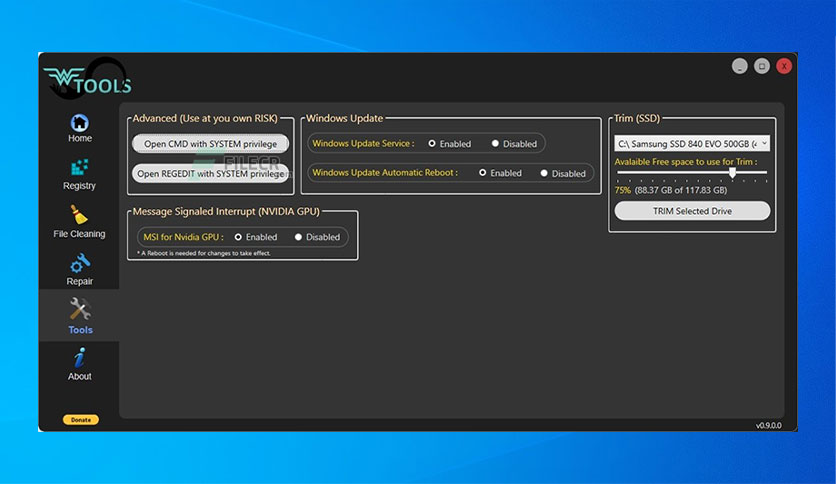Image resolution: width=836 pixels, height=484 pixels.
Task: Click the Tools label in sidebar
Action: pos(81,330)
